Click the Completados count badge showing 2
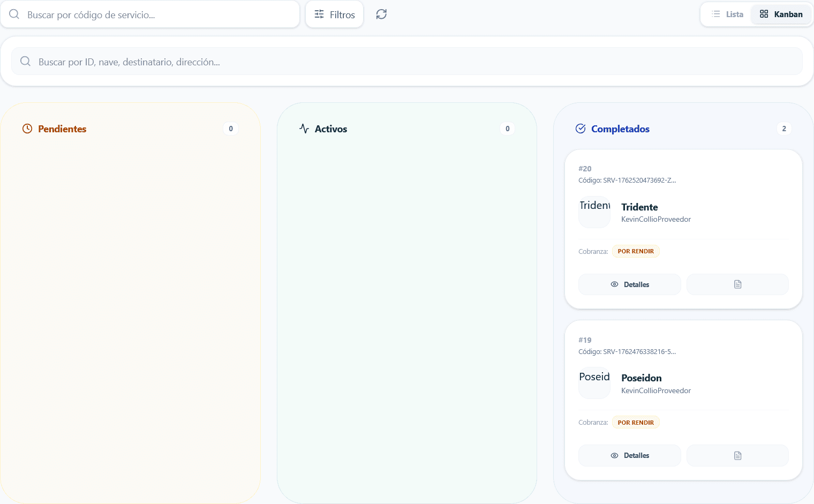814x504 pixels. pyautogui.click(x=784, y=129)
